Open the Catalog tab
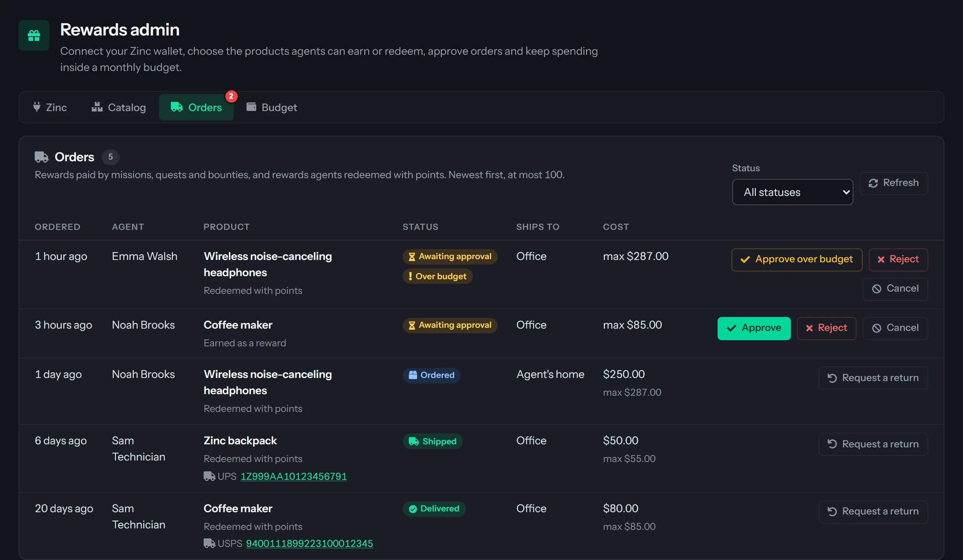 pos(118,107)
